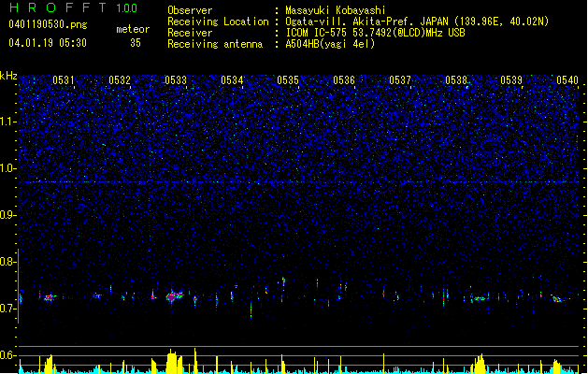Click the 0536 time marker
The image size is (588, 374).
[344, 79]
